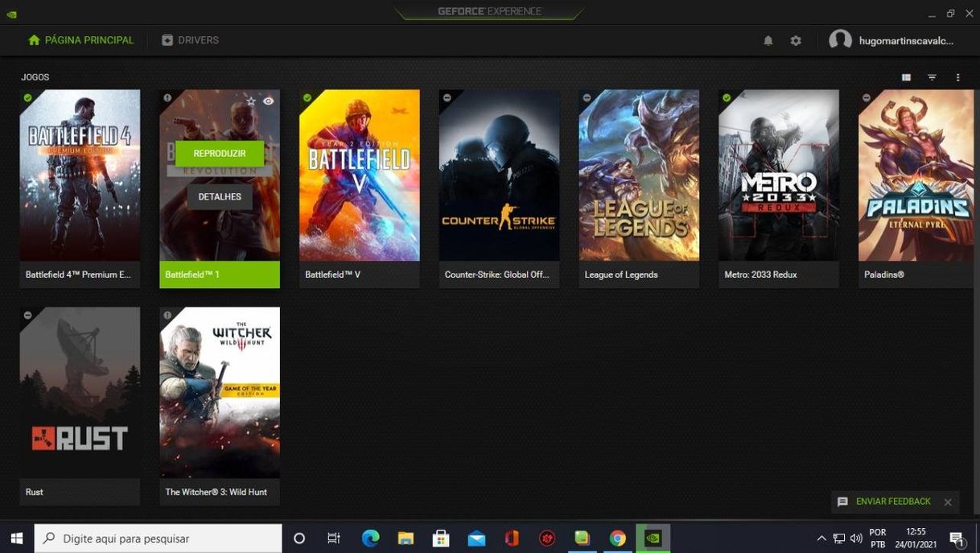Click the Counter-Strike: Global Off... label
The height and width of the screenshot is (553, 980).
497,274
